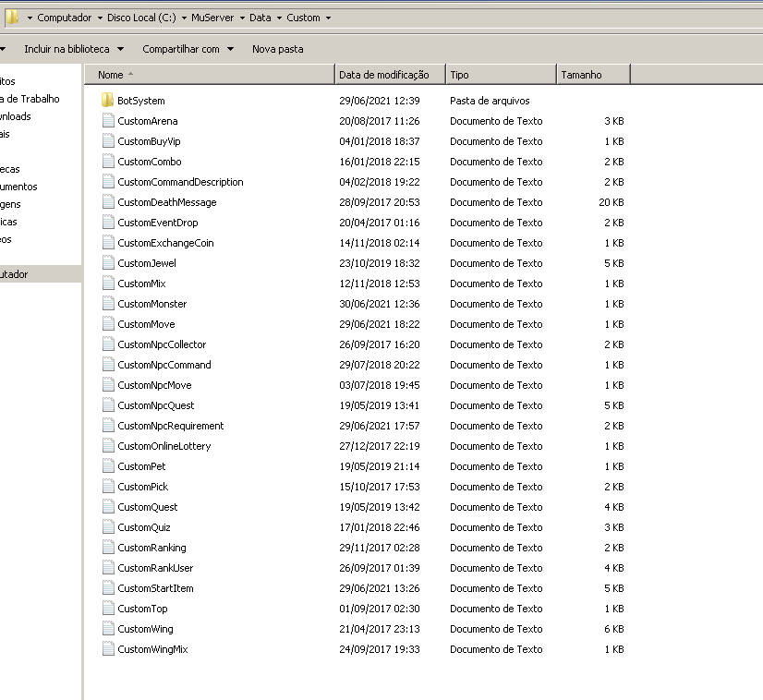Select the CustomMix file icon
This screenshot has height=700, width=763.
(108, 284)
